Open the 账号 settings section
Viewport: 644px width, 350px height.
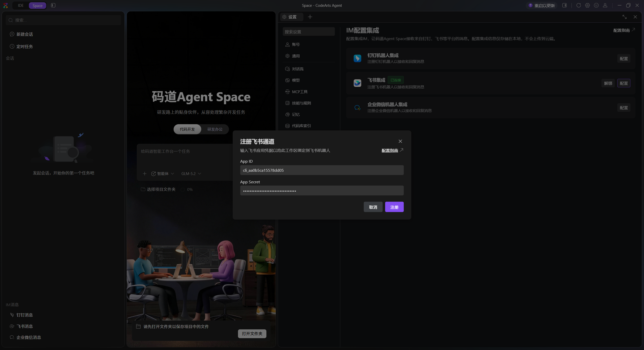[x=309, y=45]
